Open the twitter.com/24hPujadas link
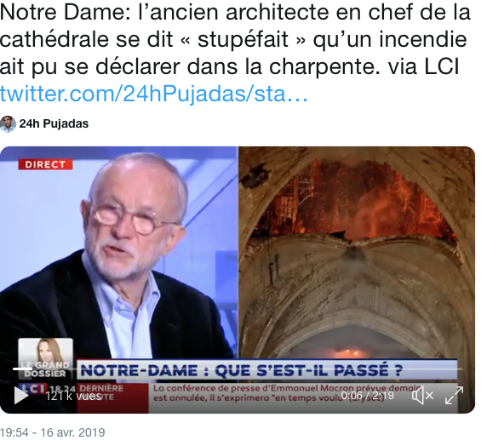 tap(154, 94)
